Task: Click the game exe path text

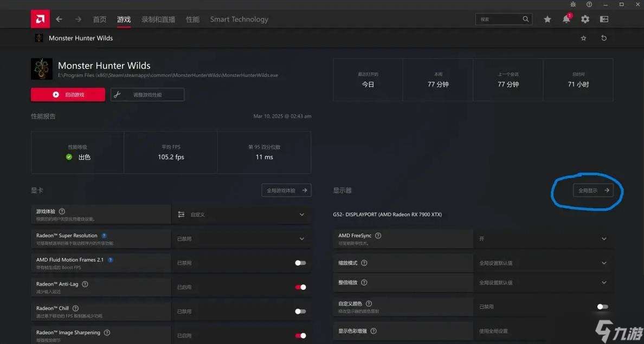Action: coord(168,75)
